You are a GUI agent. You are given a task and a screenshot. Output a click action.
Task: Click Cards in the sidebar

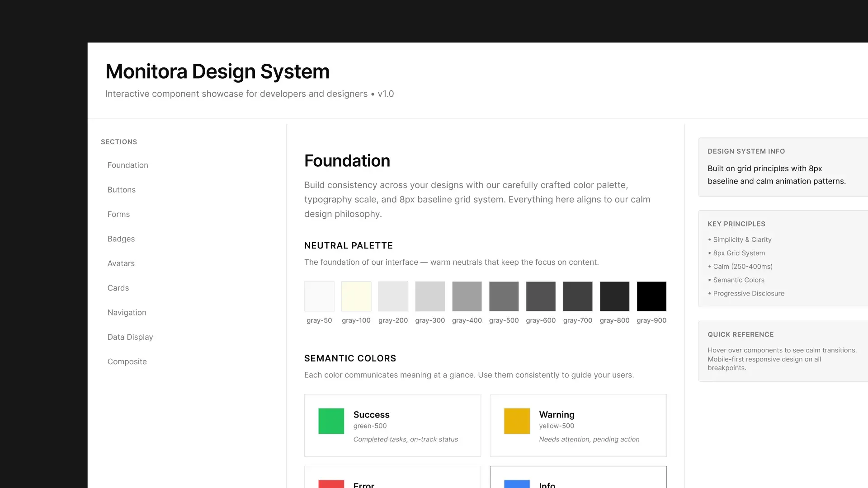click(x=118, y=288)
